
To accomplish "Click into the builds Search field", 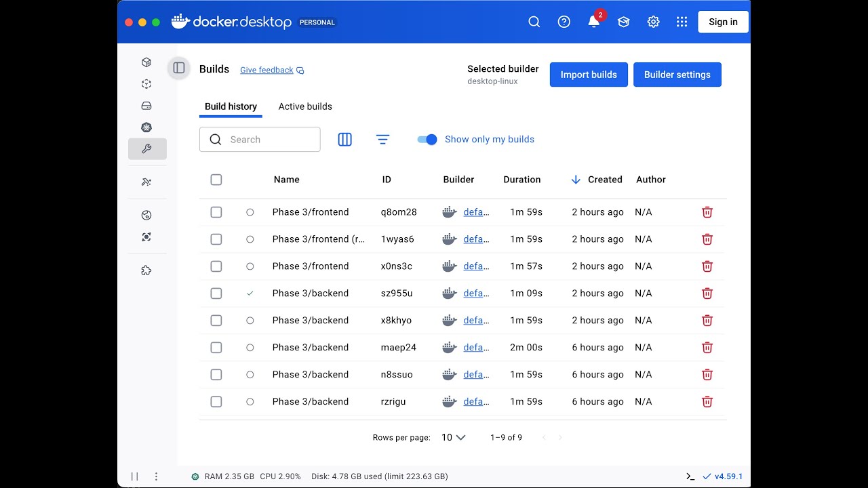I will point(260,140).
